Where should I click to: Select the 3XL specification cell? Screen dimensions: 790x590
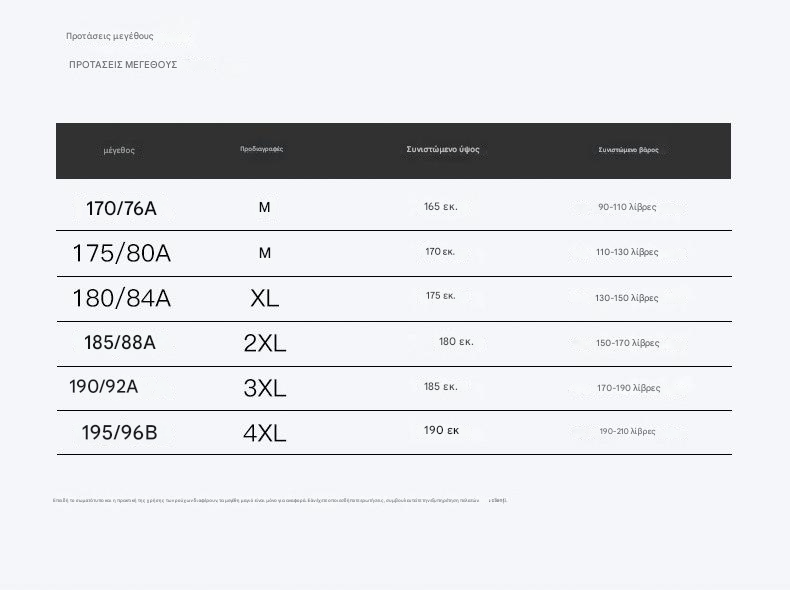coord(265,388)
